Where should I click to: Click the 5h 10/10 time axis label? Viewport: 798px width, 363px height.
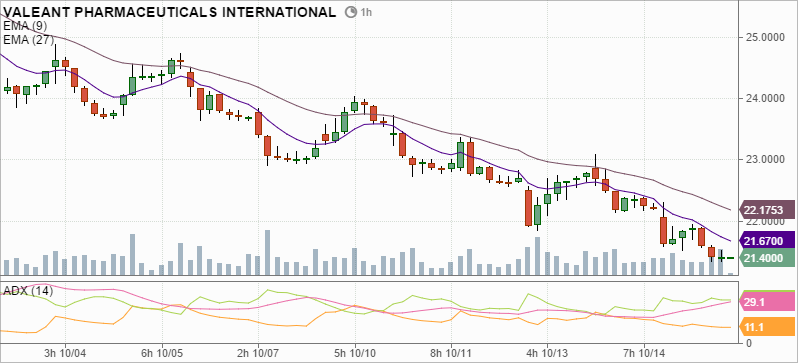(355, 352)
